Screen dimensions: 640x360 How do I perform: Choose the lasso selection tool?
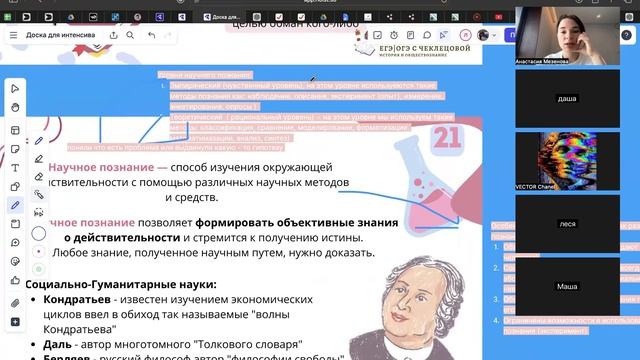pyautogui.click(x=39, y=212)
